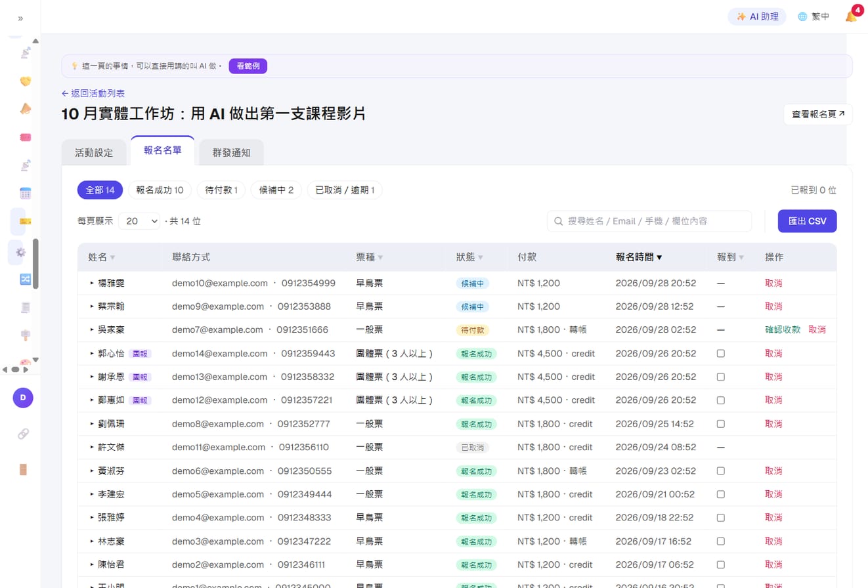Screen dimensions: 868x588
Task: Switch to the 活動設定 tab
Action: [94, 153]
